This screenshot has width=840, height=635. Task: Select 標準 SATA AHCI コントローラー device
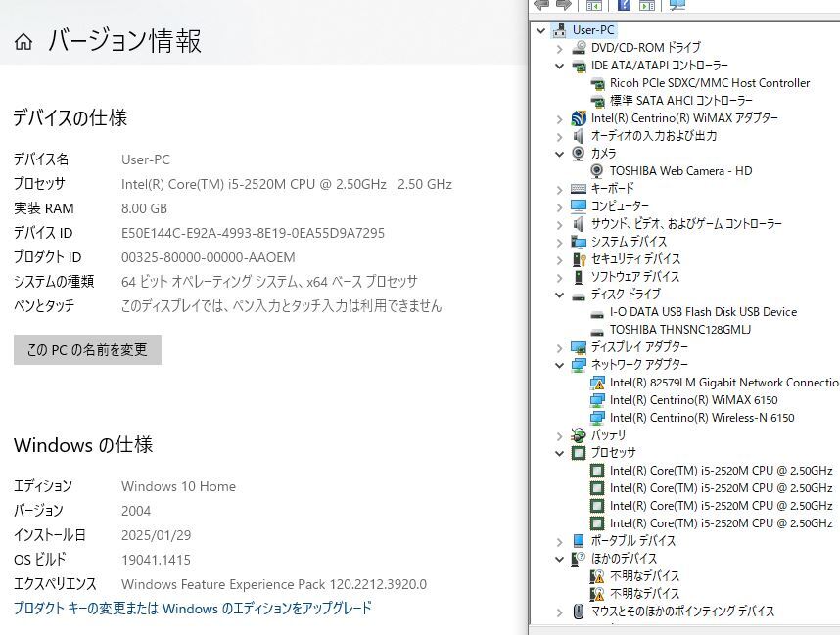tap(680, 101)
